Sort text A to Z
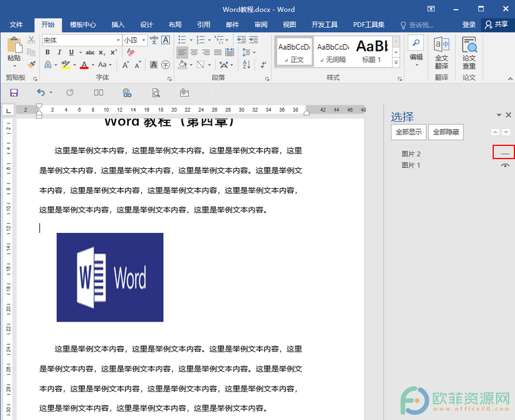This screenshot has width=515, height=420. [x=247, y=65]
